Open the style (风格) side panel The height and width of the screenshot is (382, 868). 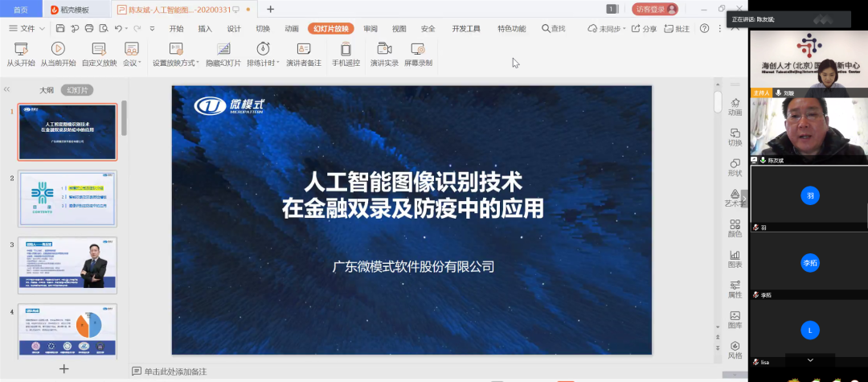(735, 351)
